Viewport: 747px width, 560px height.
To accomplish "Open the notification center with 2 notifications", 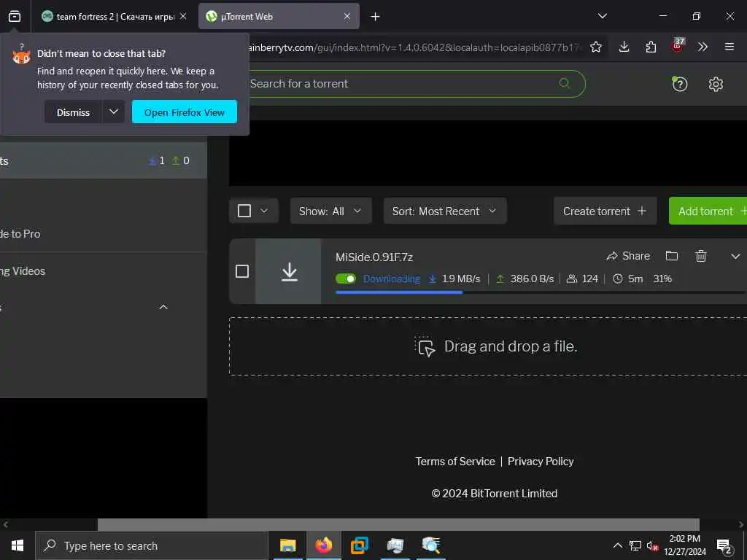I will tap(724, 545).
